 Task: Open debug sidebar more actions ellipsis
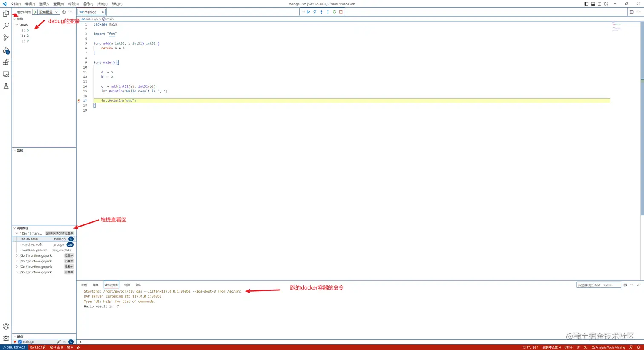(71, 12)
